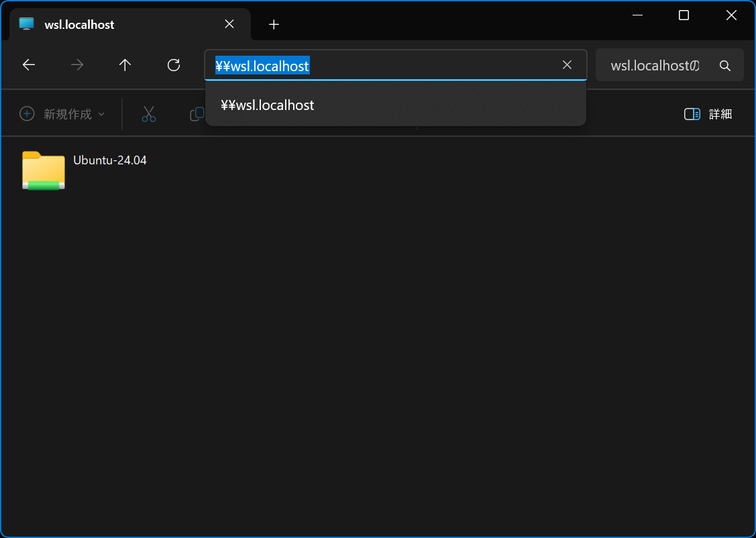Clear the address bar text
Screen dimensions: 756x538
(x=567, y=65)
